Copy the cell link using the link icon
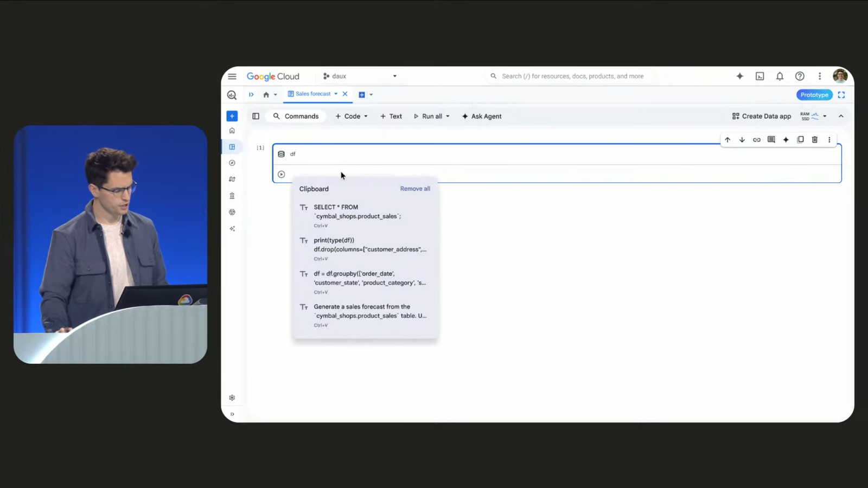 (756, 140)
